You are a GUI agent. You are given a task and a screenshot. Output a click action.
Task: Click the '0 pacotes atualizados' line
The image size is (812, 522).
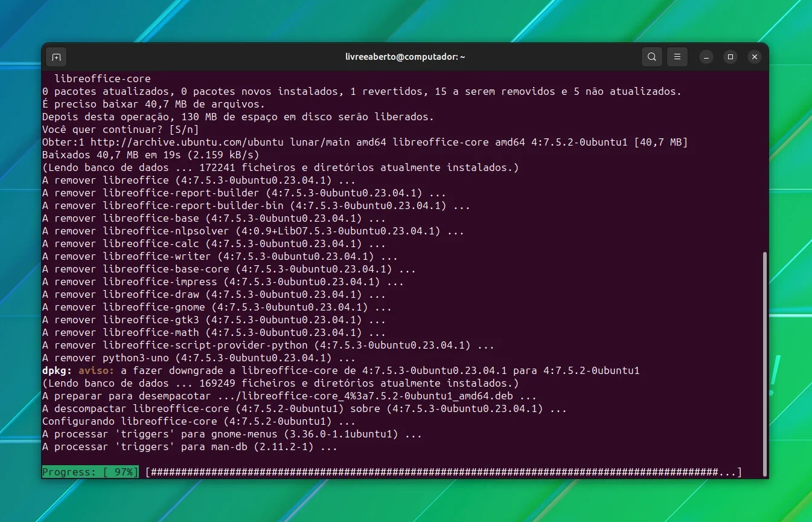pyautogui.click(x=362, y=91)
